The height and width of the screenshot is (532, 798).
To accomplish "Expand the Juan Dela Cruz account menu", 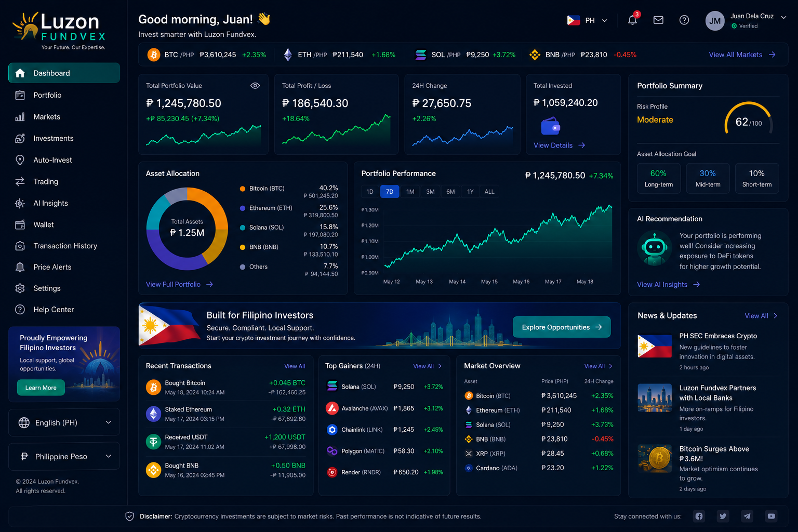I will pyautogui.click(x=783, y=17).
